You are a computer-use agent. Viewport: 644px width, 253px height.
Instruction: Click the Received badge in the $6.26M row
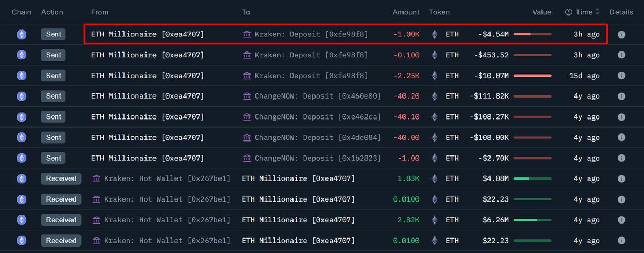pos(61,220)
